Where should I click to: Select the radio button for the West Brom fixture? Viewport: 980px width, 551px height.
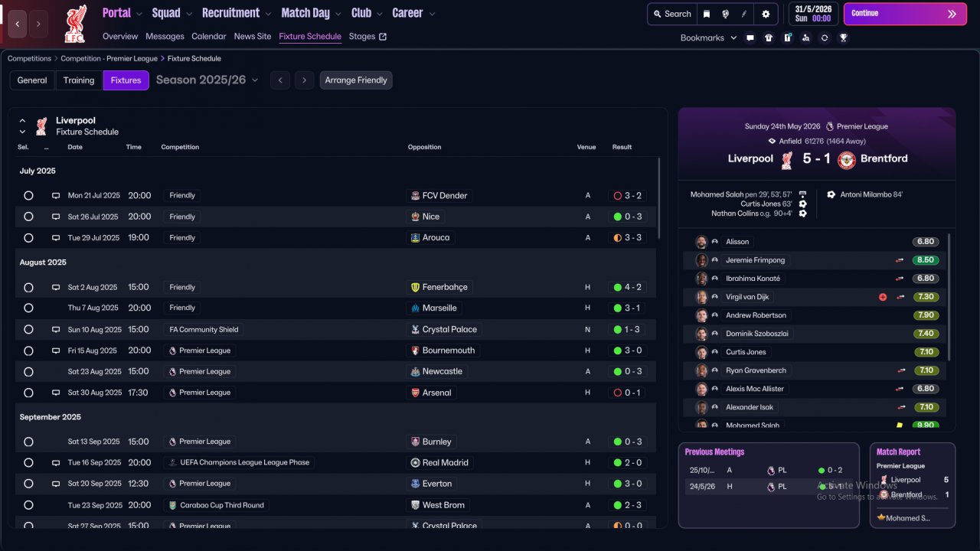pyautogui.click(x=28, y=505)
